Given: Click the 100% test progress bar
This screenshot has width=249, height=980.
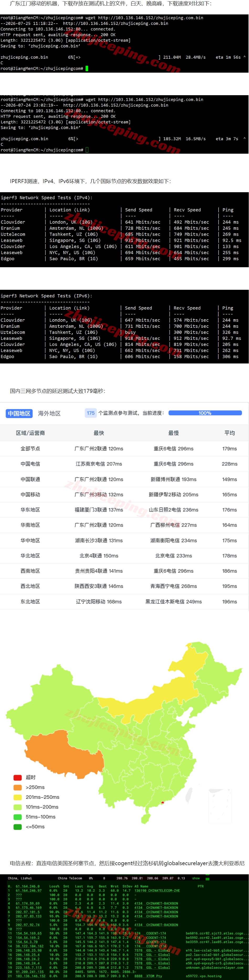Looking at the screenshot, I should (x=205, y=413).
